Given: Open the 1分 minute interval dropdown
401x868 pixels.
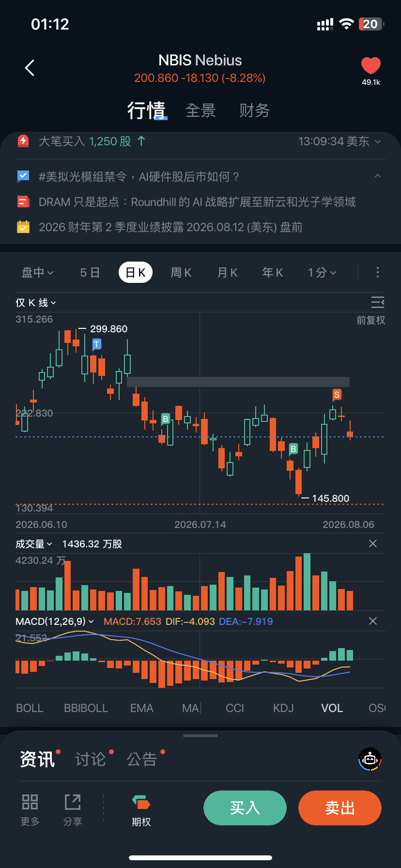Looking at the screenshot, I should [x=322, y=273].
